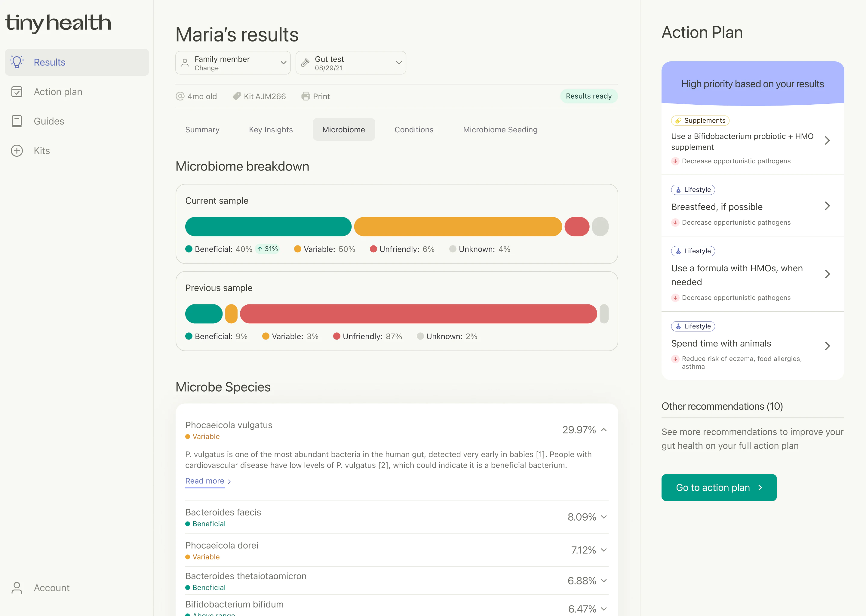Viewport: 866px width, 616px height.
Task: Click the tag icon beside Kit AJM266
Action: 237,96
